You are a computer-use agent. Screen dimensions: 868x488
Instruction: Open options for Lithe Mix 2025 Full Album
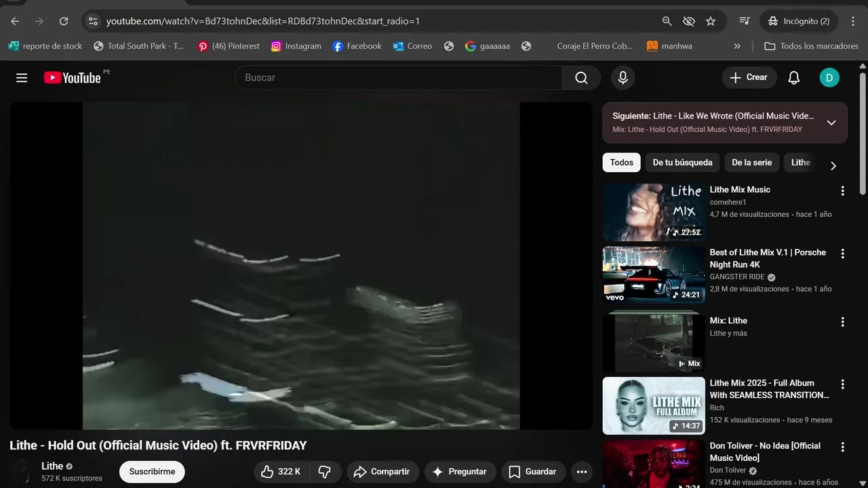[x=842, y=384]
